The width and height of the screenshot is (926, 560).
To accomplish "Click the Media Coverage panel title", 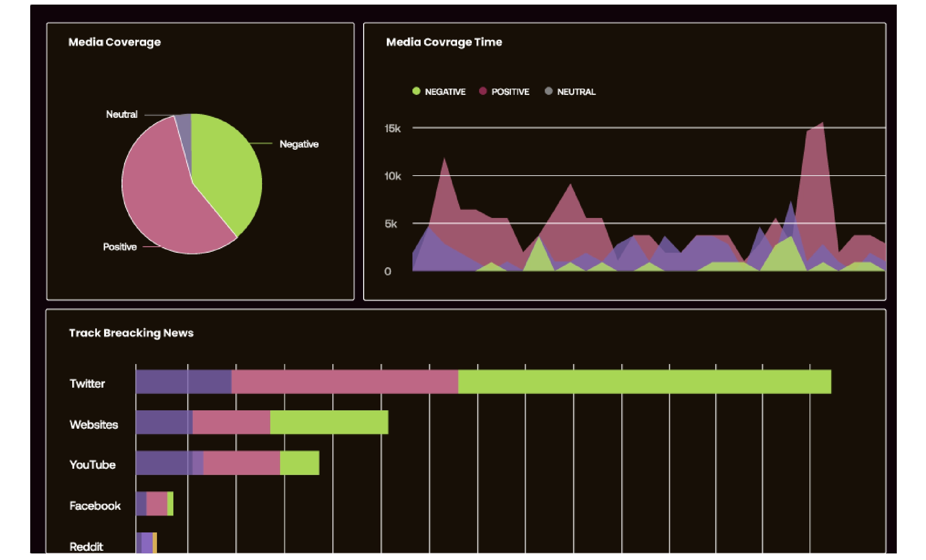I will coord(115,42).
